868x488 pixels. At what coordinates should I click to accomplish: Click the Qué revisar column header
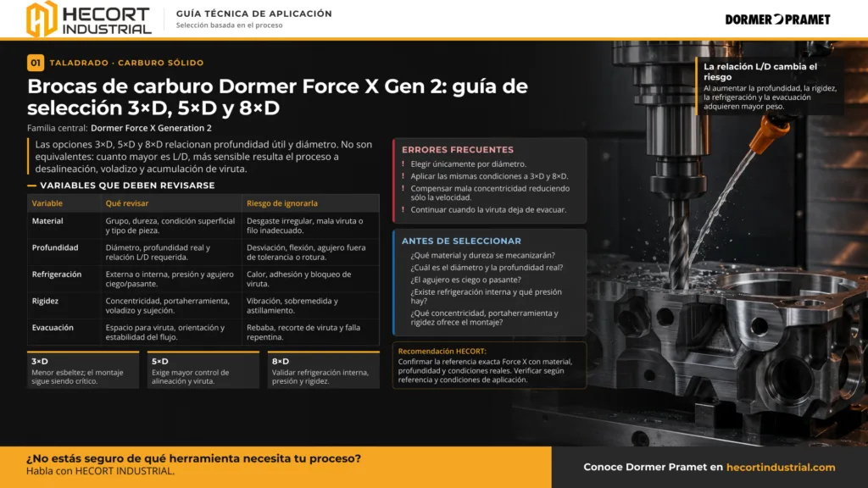coord(127,203)
